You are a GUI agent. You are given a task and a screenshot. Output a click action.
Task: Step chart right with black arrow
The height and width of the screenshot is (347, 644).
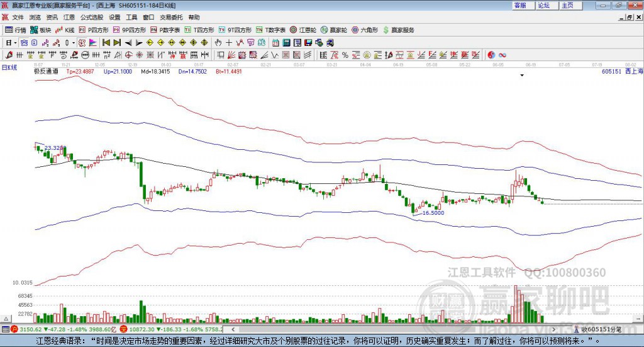139,43
